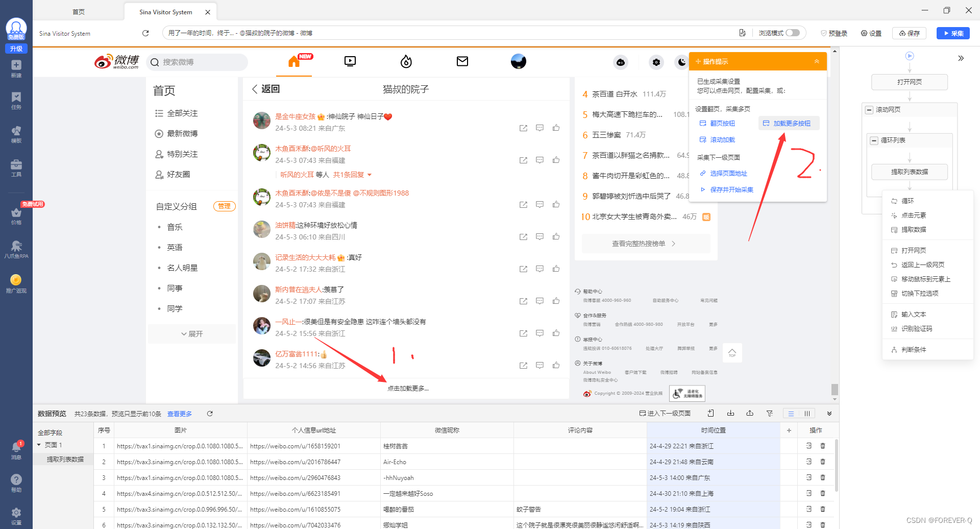Toggle the 浏览模式 switch
This screenshot has width=980, height=529.
tap(793, 33)
